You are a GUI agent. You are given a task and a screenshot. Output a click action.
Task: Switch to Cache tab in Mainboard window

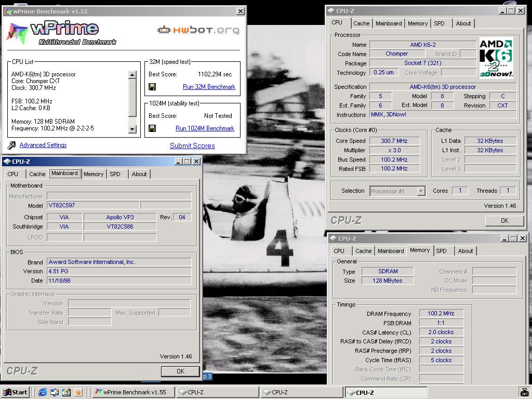37,174
